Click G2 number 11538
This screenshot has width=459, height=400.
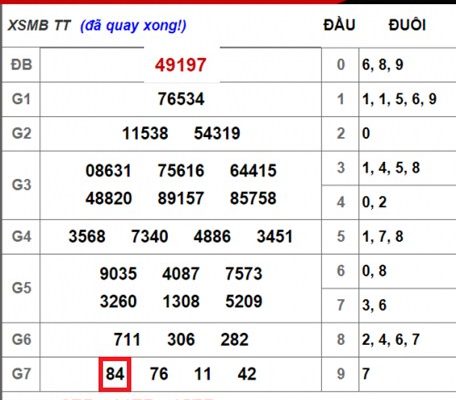coord(145,134)
